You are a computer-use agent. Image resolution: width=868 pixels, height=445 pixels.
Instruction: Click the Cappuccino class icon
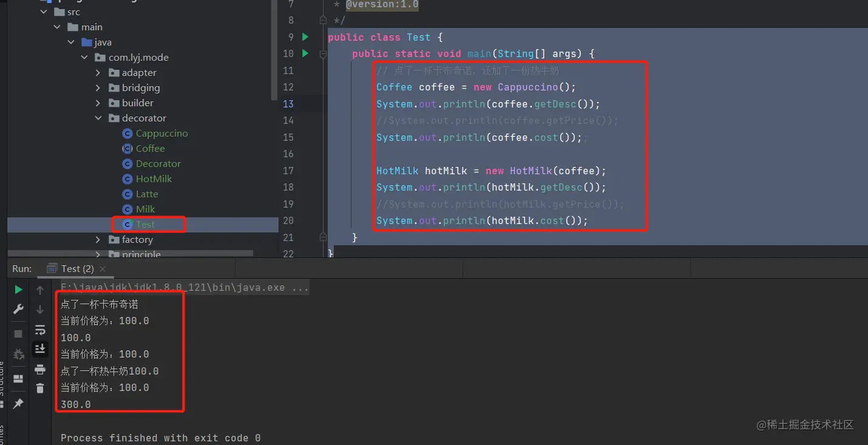[127, 134]
